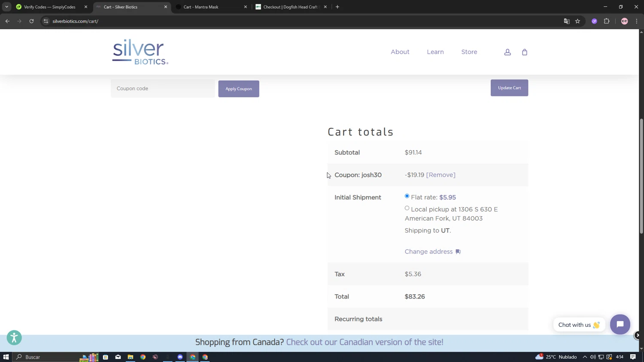
Task: Open the volume icon in the system tray
Action: pos(593,357)
